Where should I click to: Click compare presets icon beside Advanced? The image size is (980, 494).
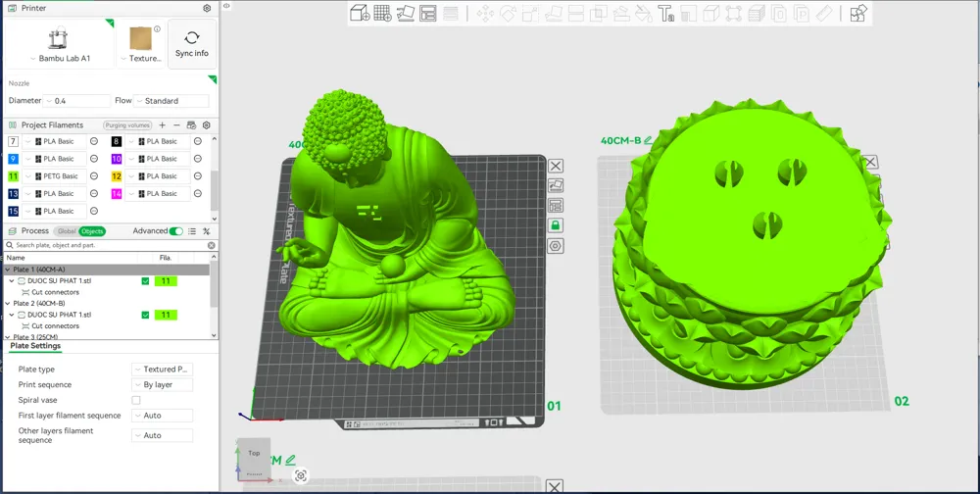point(207,231)
